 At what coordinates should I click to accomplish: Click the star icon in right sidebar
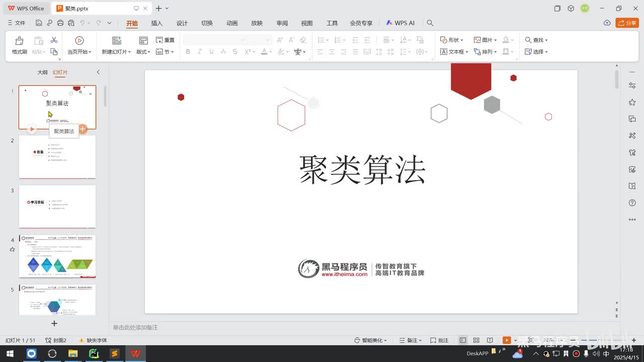click(632, 103)
